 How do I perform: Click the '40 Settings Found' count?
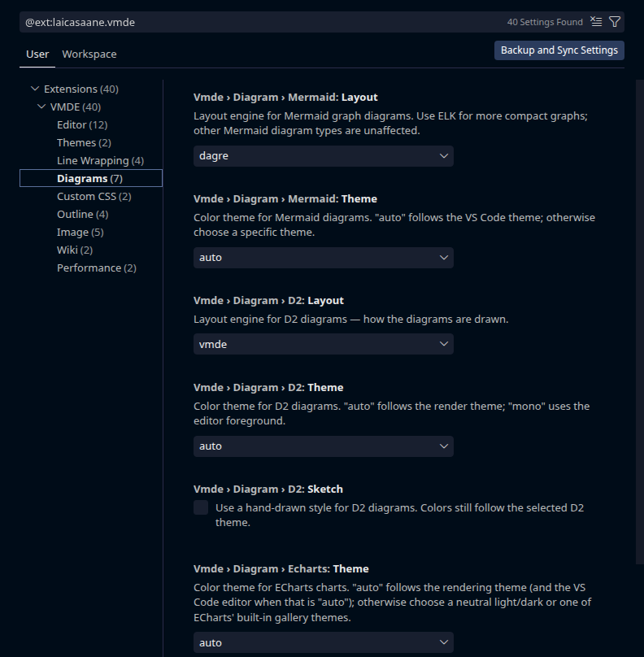545,22
